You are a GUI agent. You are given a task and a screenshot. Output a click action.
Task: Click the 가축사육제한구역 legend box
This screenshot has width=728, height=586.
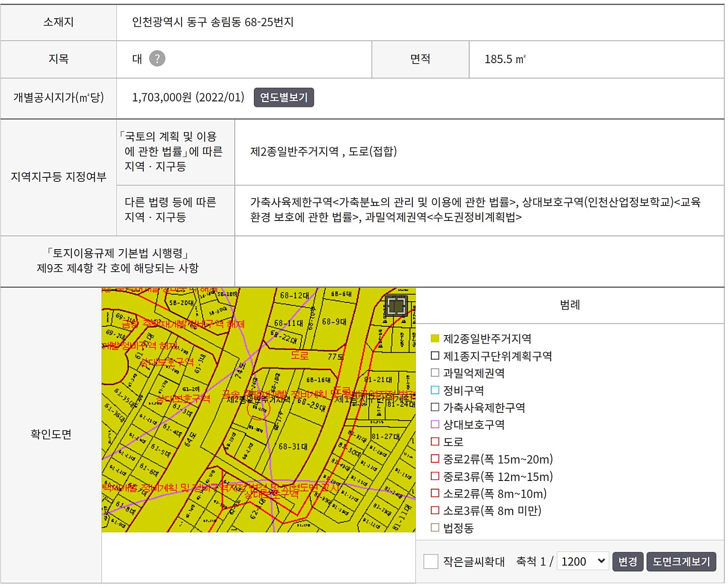pyautogui.click(x=435, y=407)
